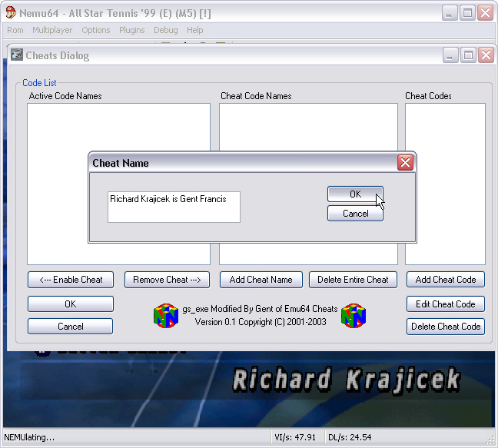Click OK in the Cheats Dialog window

[71, 304]
